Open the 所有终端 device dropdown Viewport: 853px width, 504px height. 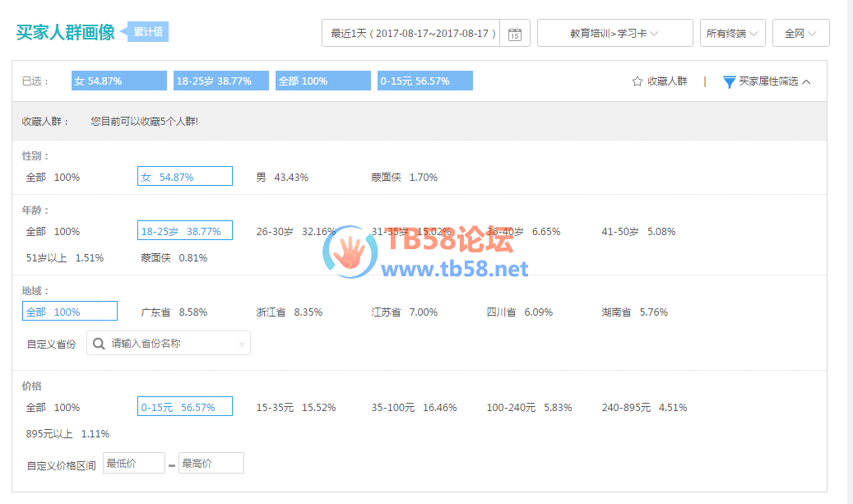[x=732, y=34]
